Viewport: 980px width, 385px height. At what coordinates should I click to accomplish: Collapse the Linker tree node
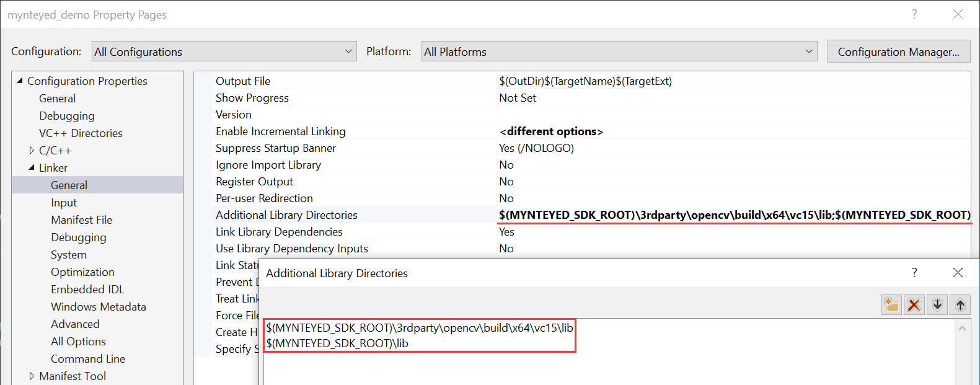[x=32, y=167]
